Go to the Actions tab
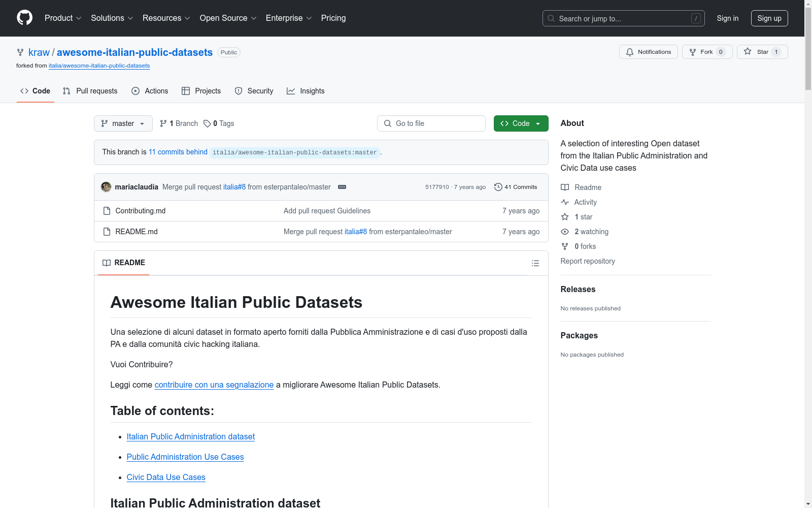Screen dimensions: 812x508 (150, 91)
